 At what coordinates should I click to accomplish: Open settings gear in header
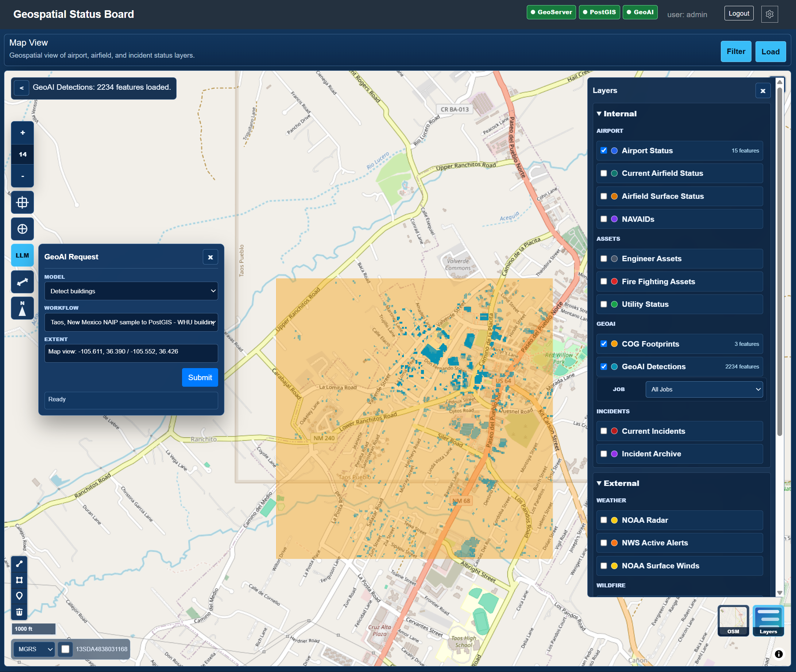click(769, 14)
